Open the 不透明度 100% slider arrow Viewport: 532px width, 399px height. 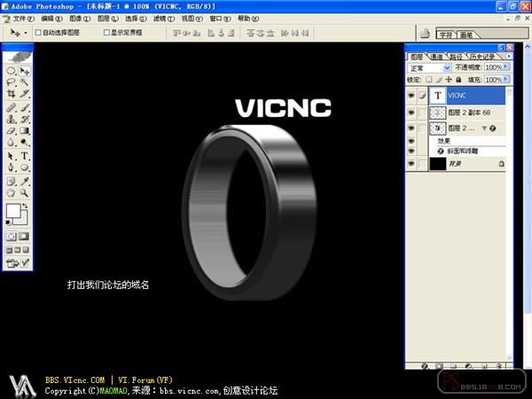(x=506, y=66)
